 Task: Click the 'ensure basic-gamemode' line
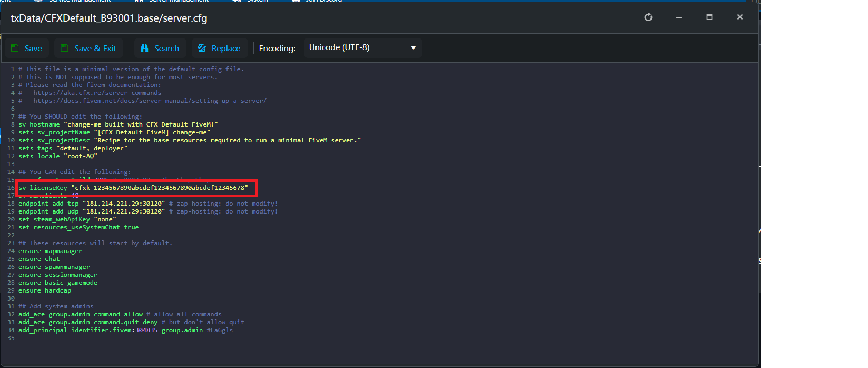point(58,283)
